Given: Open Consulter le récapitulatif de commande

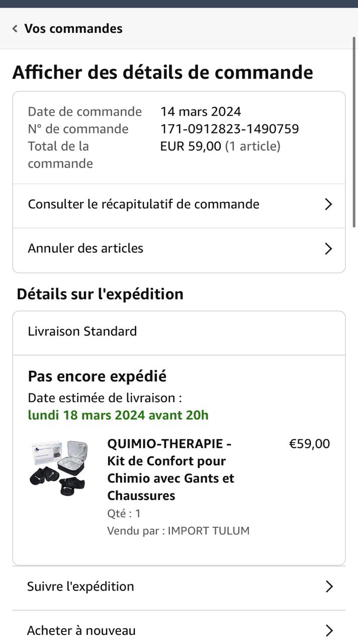Looking at the screenshot, I should tap(143, 204).
